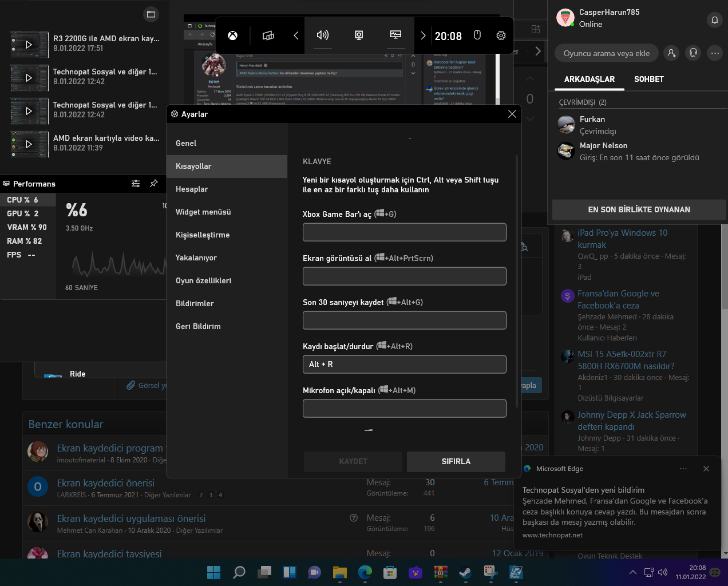Open Microsoft Store from the taskbar

pos(390,572)
